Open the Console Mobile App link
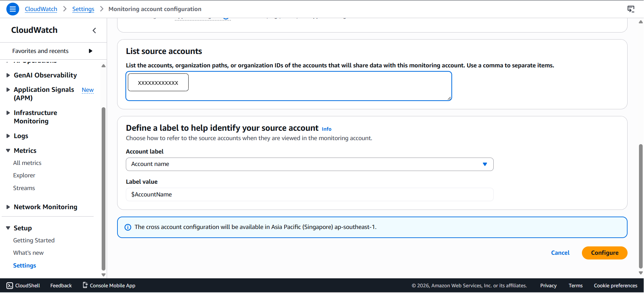The image size is (644, 293). point(109,286)
